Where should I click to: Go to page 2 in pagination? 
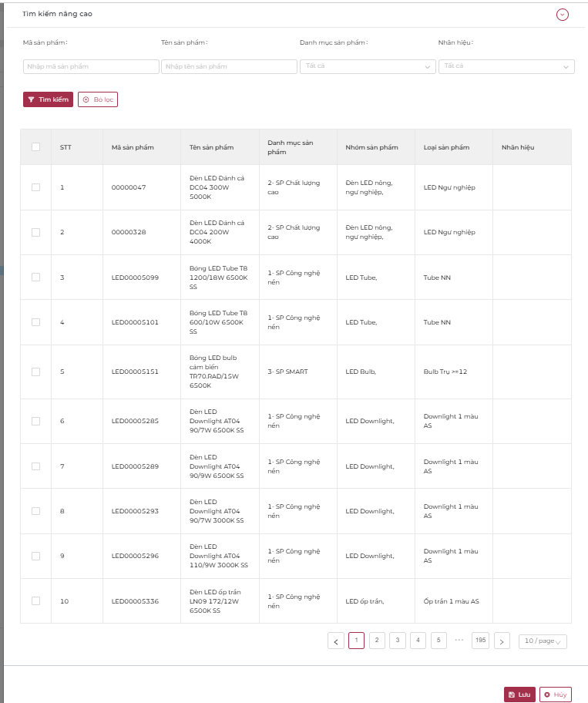(x=377, y=641)
